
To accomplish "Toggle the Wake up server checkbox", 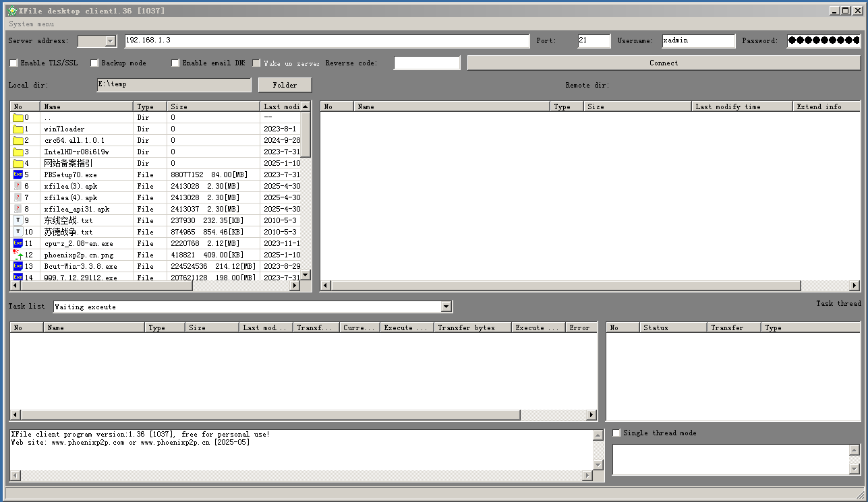I will coord(256,63).
